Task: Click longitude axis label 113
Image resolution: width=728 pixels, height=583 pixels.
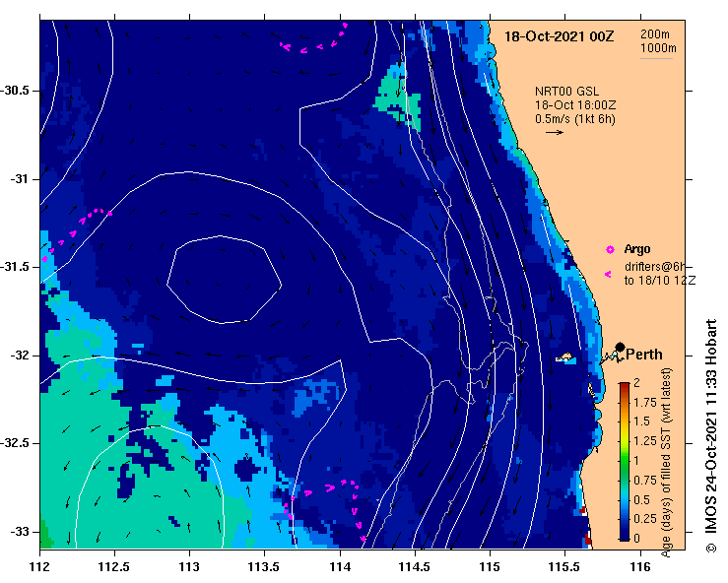Action: [189, 567]
